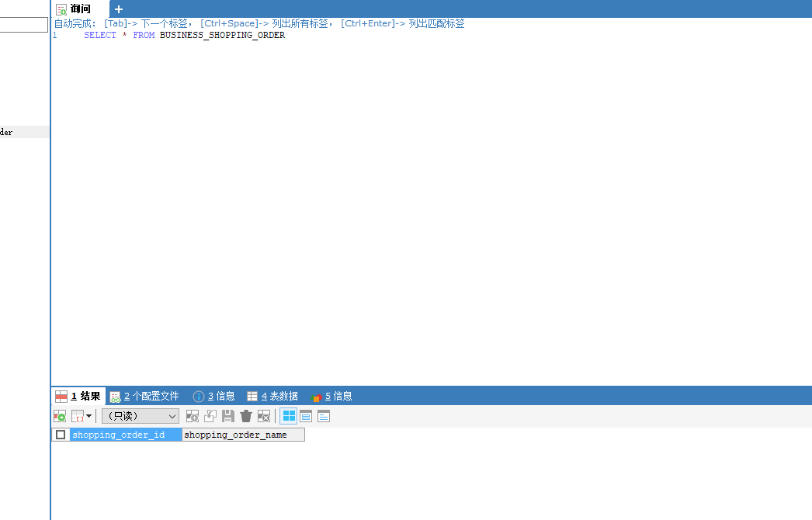
Task: Switch result display to form view icon
Action: [306, 416]
